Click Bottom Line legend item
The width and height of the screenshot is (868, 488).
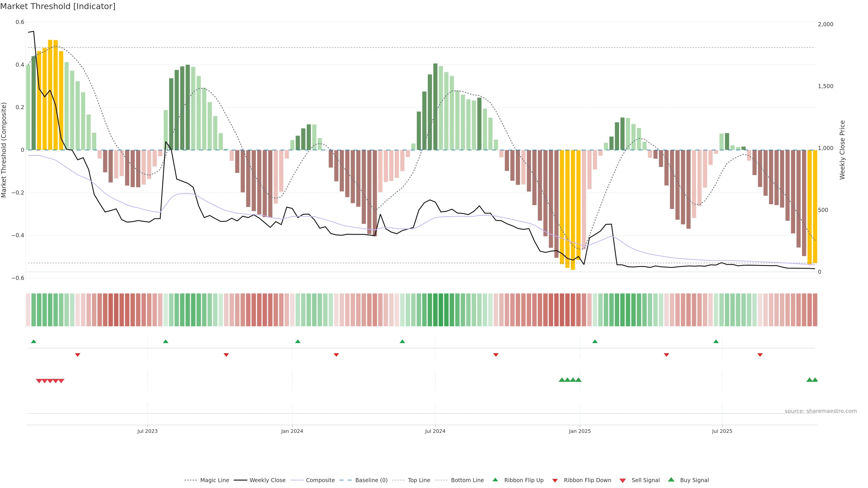[467, 480]
